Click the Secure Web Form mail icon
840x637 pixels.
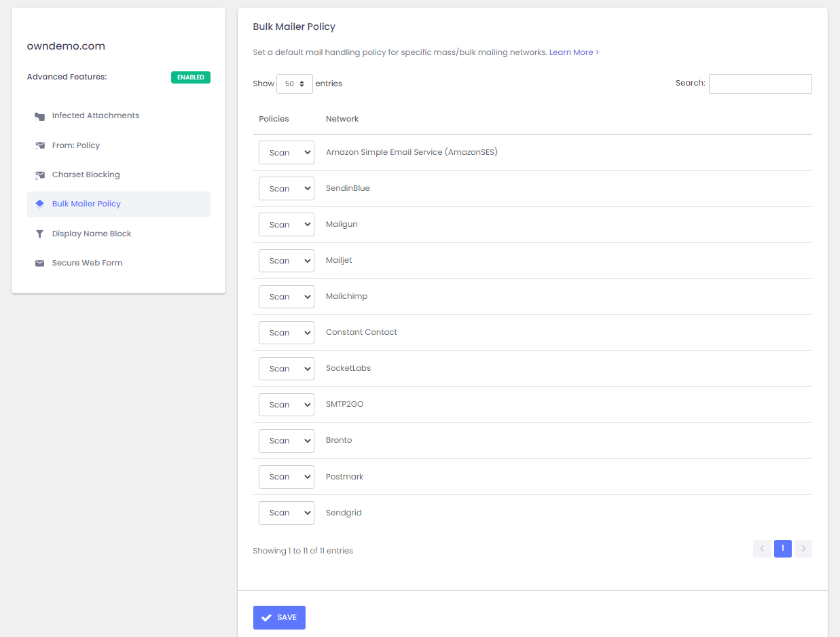(x=39, y=263)
